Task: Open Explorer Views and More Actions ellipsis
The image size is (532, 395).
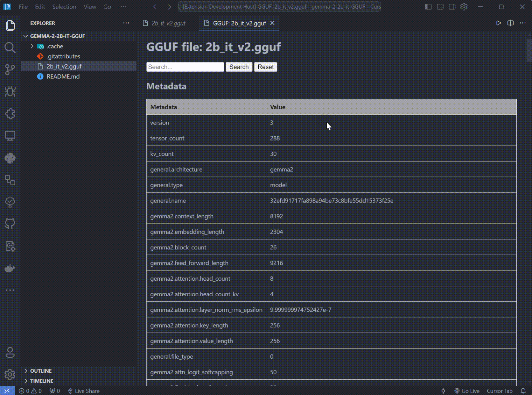Action: click(126, 23)
